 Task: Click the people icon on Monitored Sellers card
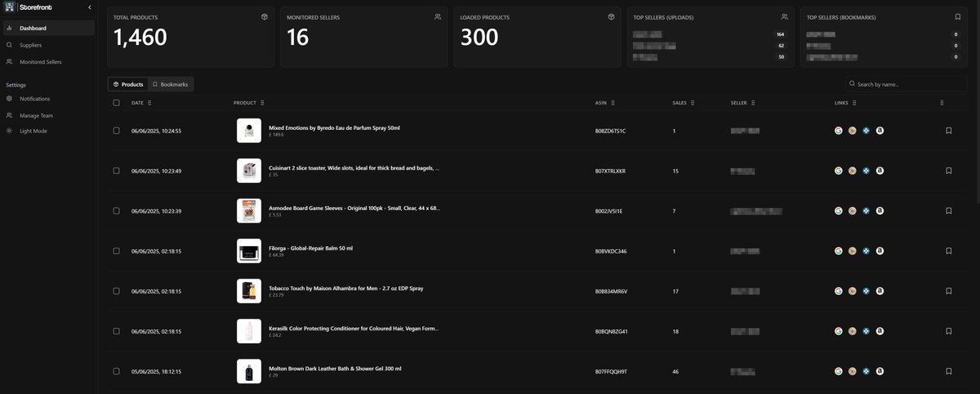pos(438,16)
